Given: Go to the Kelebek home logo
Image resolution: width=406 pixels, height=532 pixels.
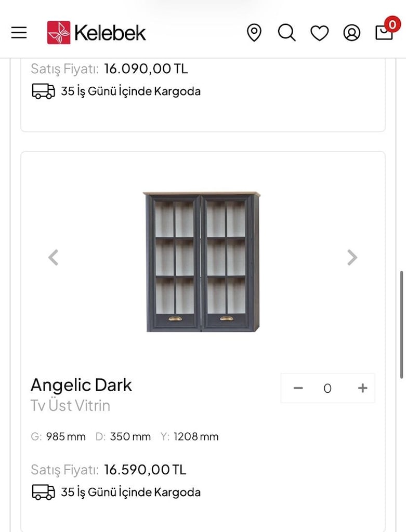Looking at the screenshot, I should pos(96,33).
